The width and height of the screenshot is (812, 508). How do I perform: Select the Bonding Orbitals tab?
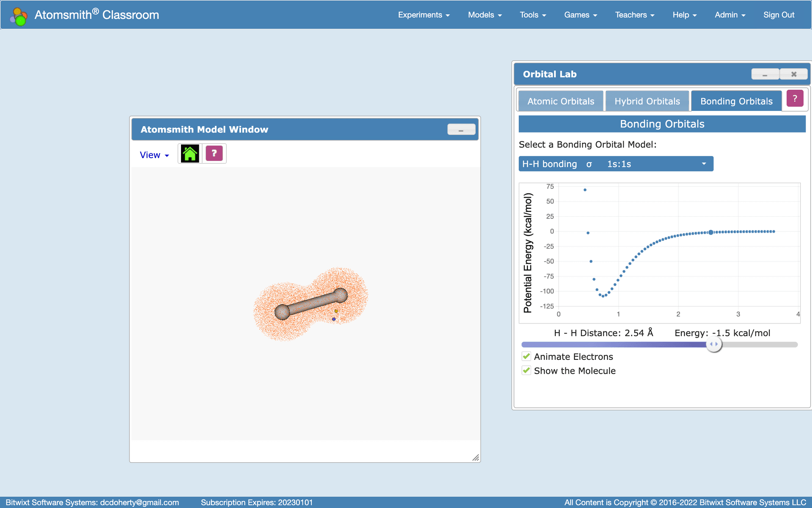pos(736,101)
